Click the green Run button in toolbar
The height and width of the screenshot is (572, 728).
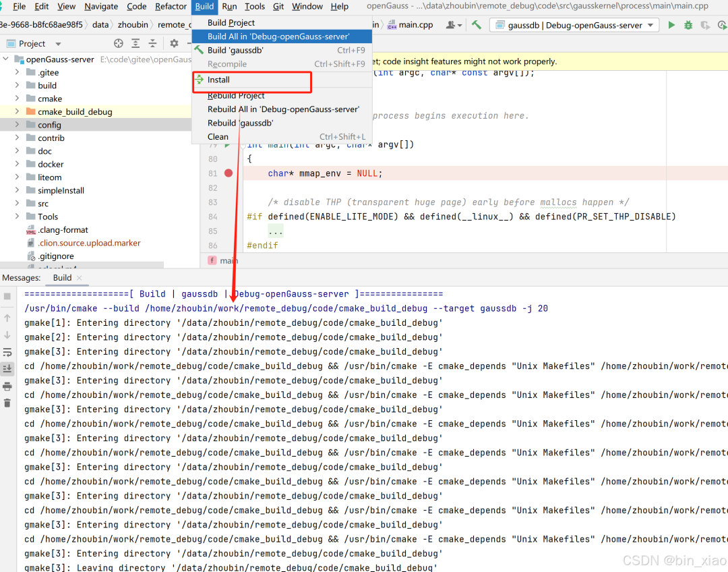[x=671, y=25]
